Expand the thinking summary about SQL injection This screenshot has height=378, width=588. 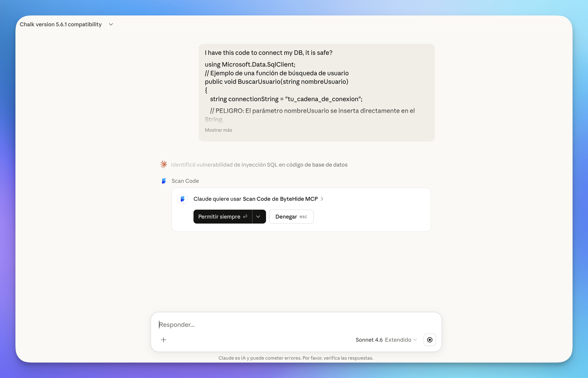[259, 165]
